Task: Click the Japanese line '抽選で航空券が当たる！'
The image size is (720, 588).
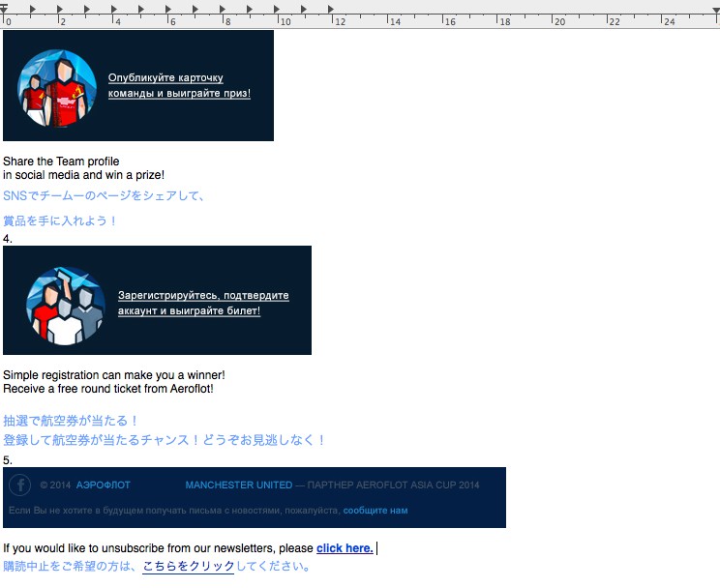Action: 71,421
